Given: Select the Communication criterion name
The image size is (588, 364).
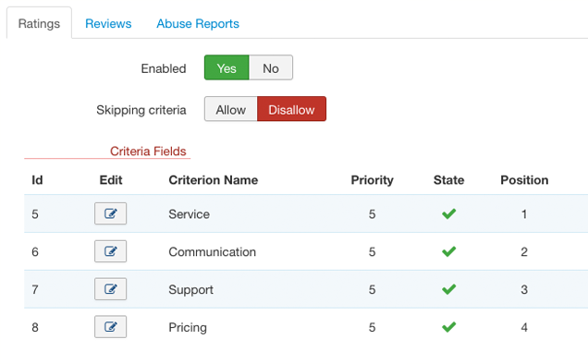Looking at the screenshot, I should (213, 252).
